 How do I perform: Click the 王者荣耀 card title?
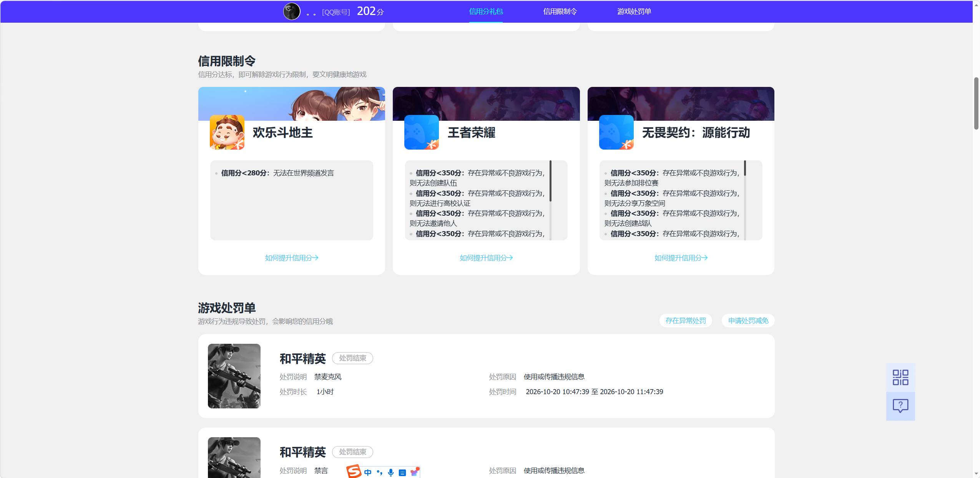tap(472, 133)
